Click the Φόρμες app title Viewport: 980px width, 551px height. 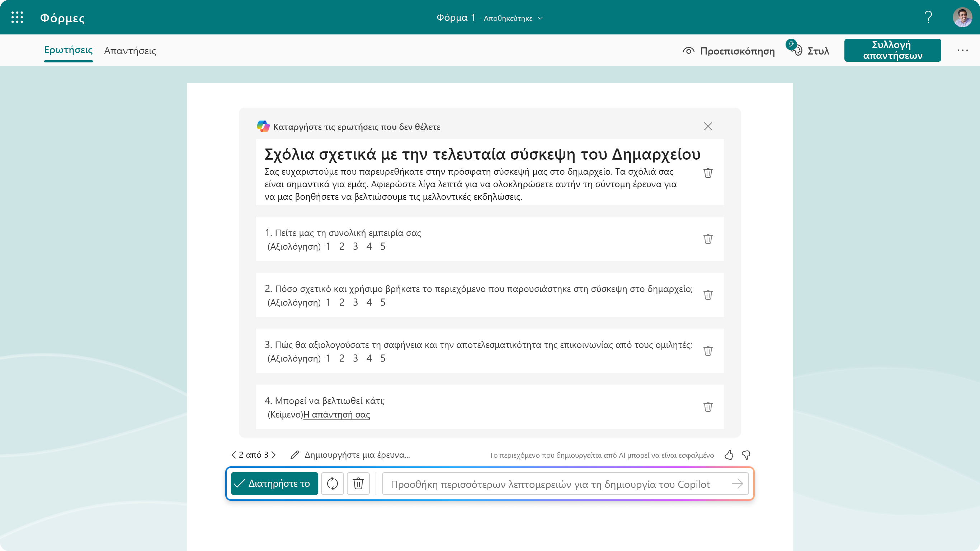coord(62,18)
